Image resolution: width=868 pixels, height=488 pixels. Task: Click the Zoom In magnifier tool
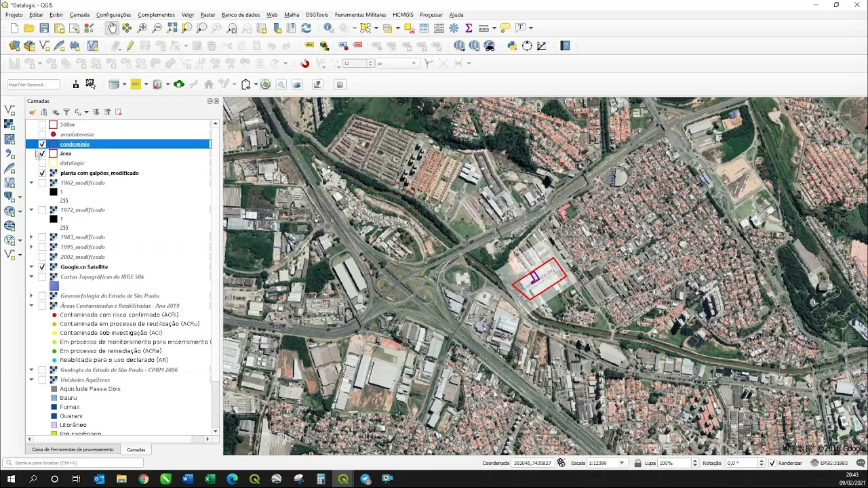(142, 28)
